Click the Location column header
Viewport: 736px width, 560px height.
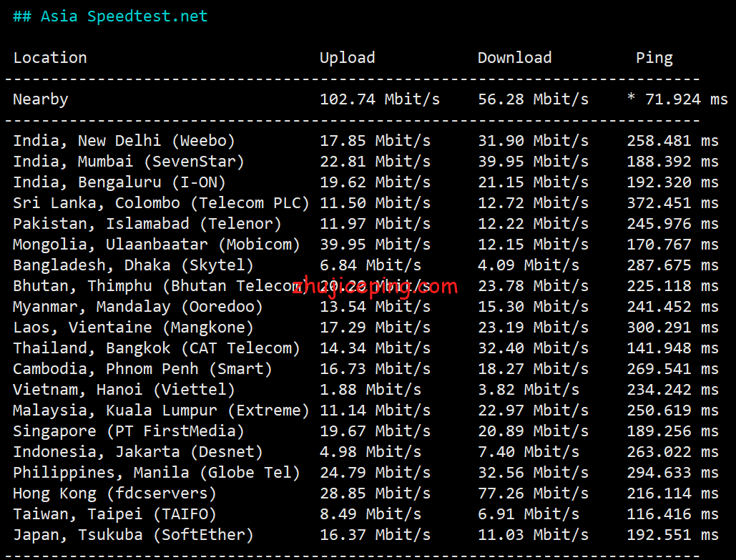pos(50,58)
